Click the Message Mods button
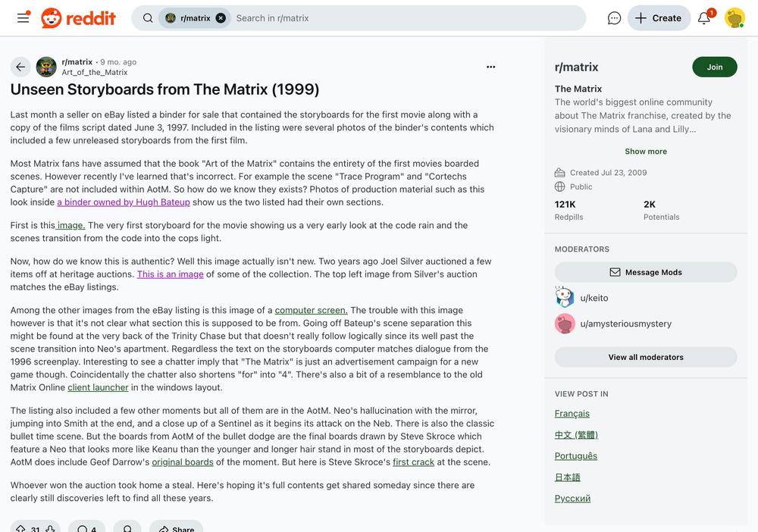Image resolution: width=758 pixels, height=532 pixels. [646, 272]
